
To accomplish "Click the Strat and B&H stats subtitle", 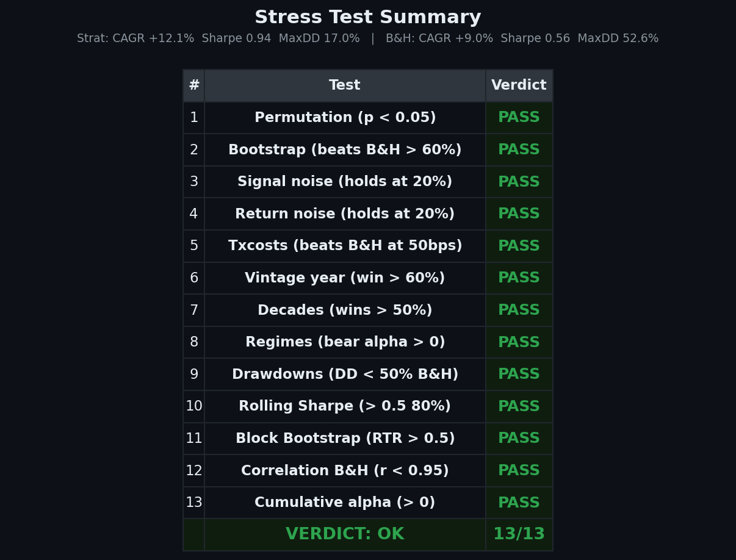I will coord(367,38).
